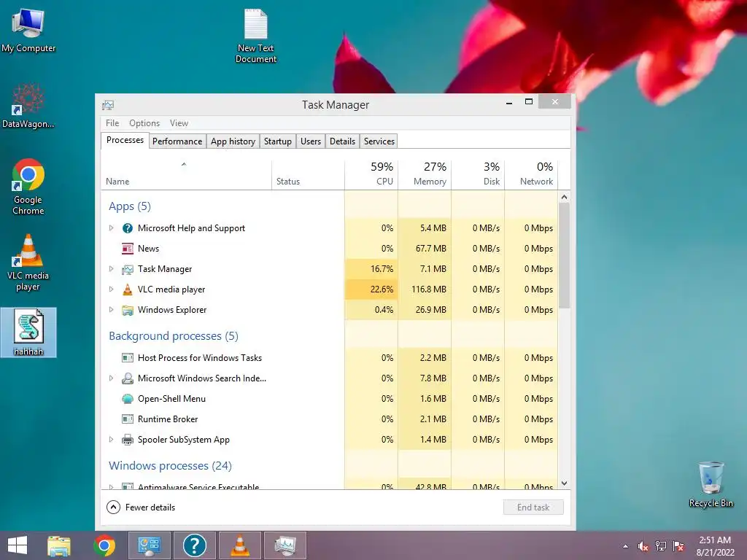Click the process list scrollbar thumb
The image size is (747, 560).
(x=564, y=256)
